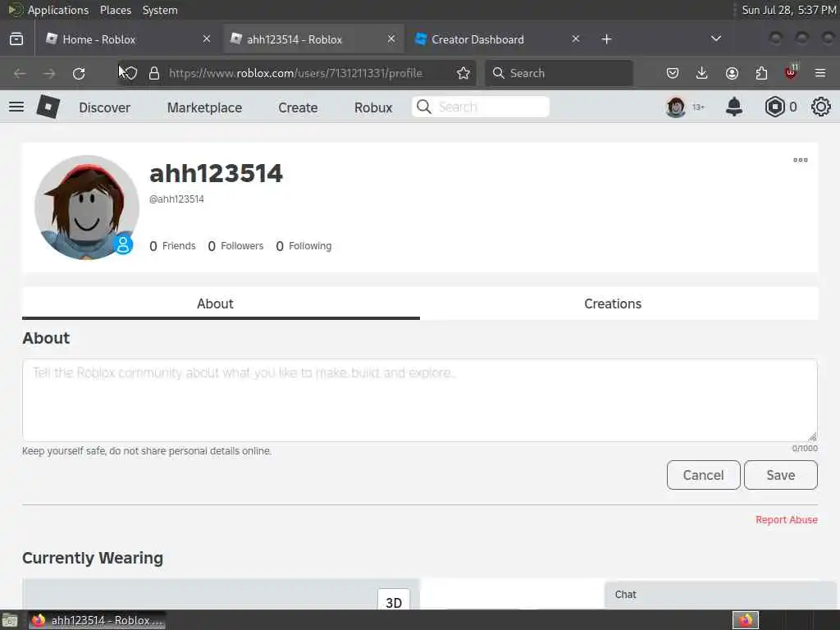Open the Applications system menu
The width and height of the screenshot is (840, 630).
click(58, 10)
